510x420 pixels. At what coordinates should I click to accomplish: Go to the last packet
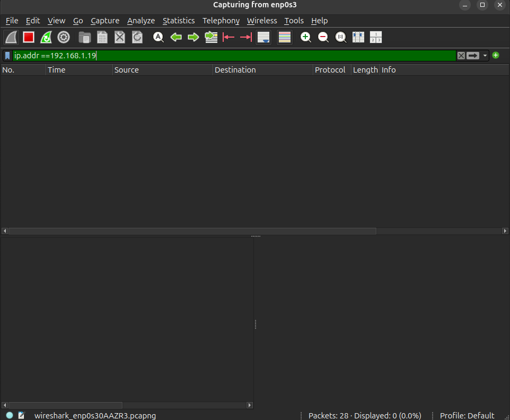pyautogui.click(x=246, y=38)
